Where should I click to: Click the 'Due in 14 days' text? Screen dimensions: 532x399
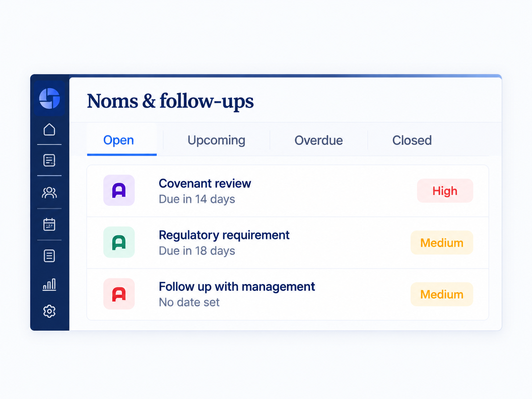(197, 199)
